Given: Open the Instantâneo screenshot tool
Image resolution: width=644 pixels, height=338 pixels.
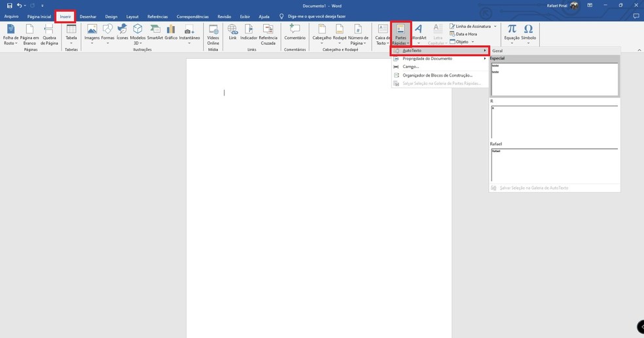Looking at the screenshot, I should coord(189,34).
